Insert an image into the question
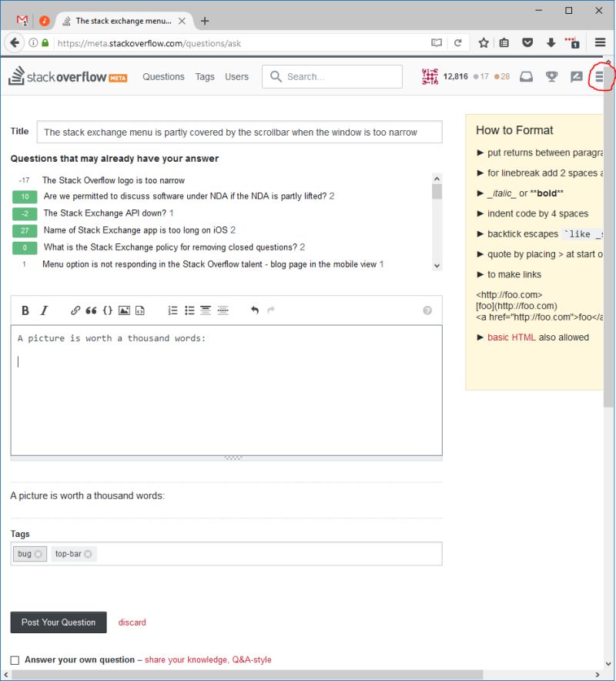Screen dimensions: 616x681 [x=124, y=310]
